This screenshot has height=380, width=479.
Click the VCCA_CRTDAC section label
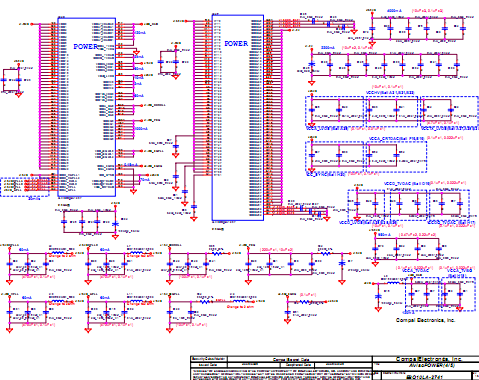coord(397,138)
